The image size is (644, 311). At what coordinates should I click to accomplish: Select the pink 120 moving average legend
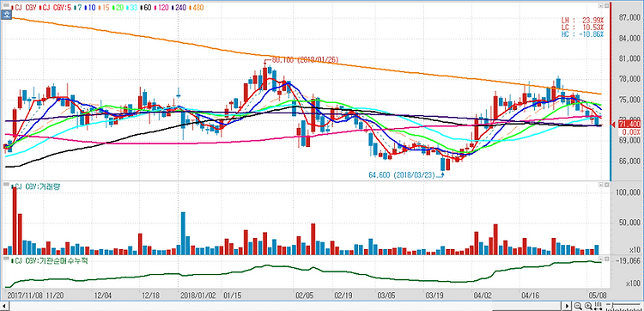161,8
